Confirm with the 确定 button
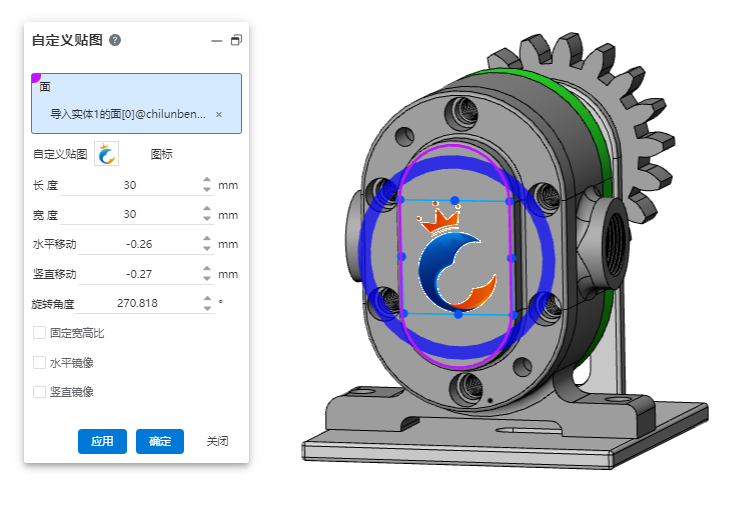741x508 pixels. (160, 441)
